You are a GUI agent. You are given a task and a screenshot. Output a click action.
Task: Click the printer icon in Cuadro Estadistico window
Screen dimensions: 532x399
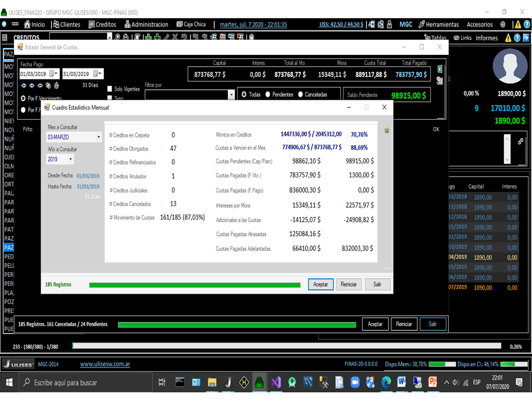click(x=387, y=129)
